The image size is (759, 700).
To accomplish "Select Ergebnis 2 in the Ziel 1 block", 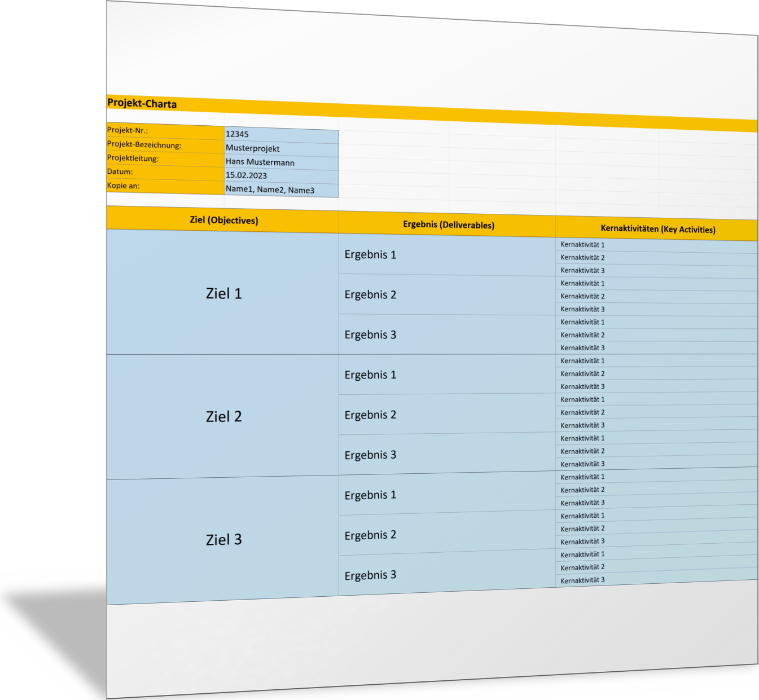I will click(x=447, y=295).
